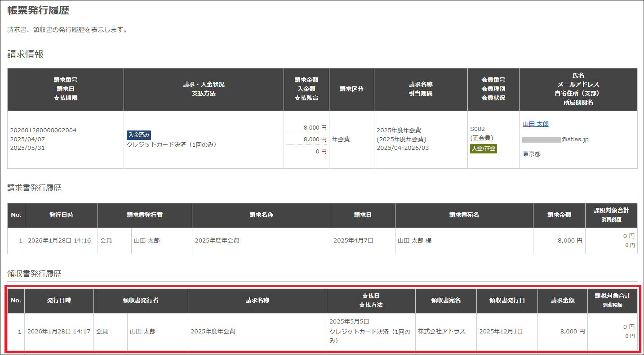Viewport: 644px width, 355px height.
Task: Click the 帳票発行履歴 page title
Action: coord(38,10)
